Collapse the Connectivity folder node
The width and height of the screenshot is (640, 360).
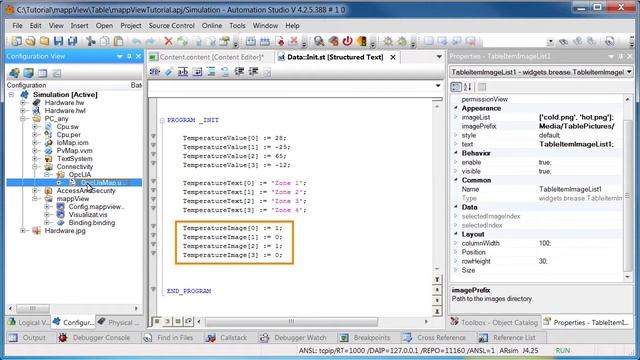35,167
